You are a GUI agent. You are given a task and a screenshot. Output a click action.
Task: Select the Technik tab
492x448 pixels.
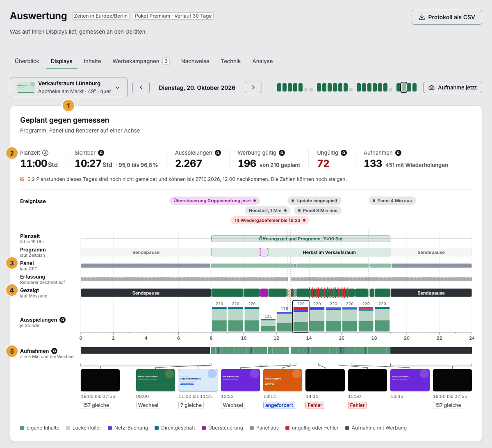[231, 61]
